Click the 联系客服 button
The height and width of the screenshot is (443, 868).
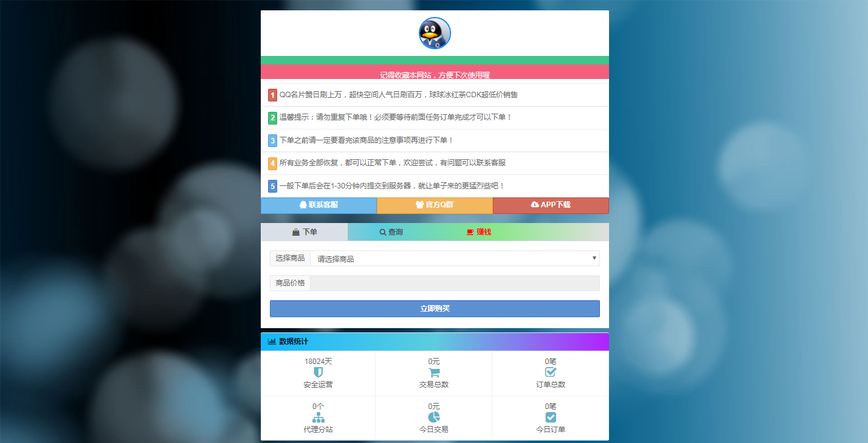[319, 205]
